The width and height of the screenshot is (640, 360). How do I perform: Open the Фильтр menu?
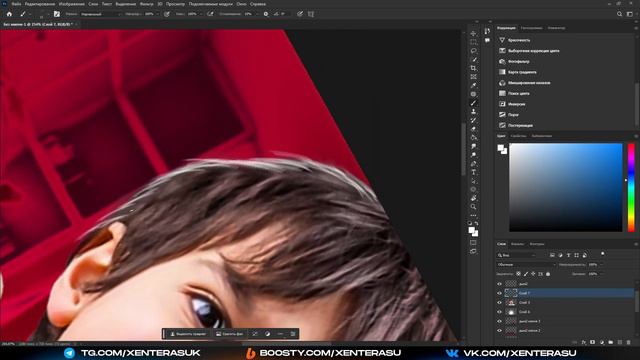coord(147,4)
